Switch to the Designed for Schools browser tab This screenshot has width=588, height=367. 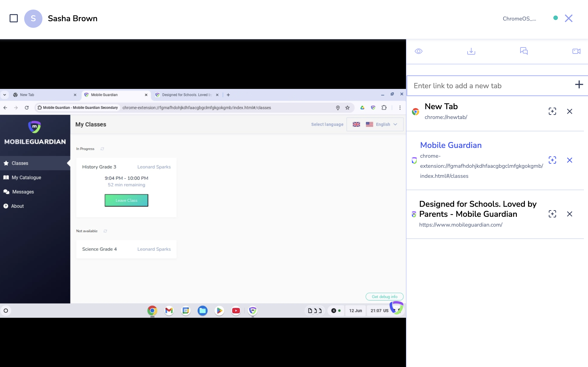coord(186,95)
